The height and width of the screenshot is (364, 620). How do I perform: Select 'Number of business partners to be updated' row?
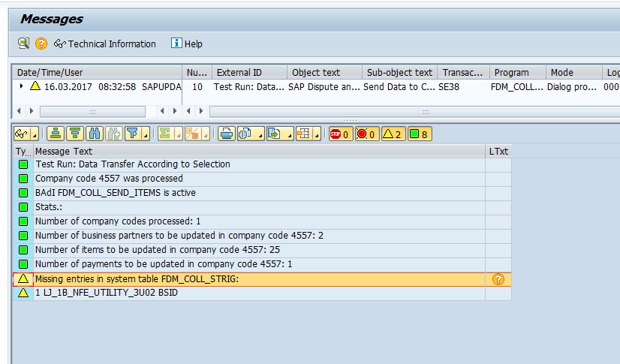click(x=260, y=235)
